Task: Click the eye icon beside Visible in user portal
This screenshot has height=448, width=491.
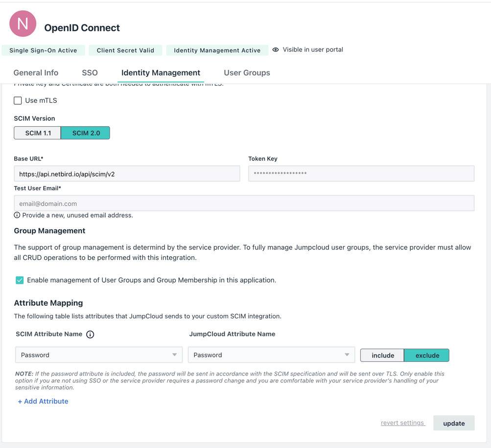Action: tap(276, 49)
